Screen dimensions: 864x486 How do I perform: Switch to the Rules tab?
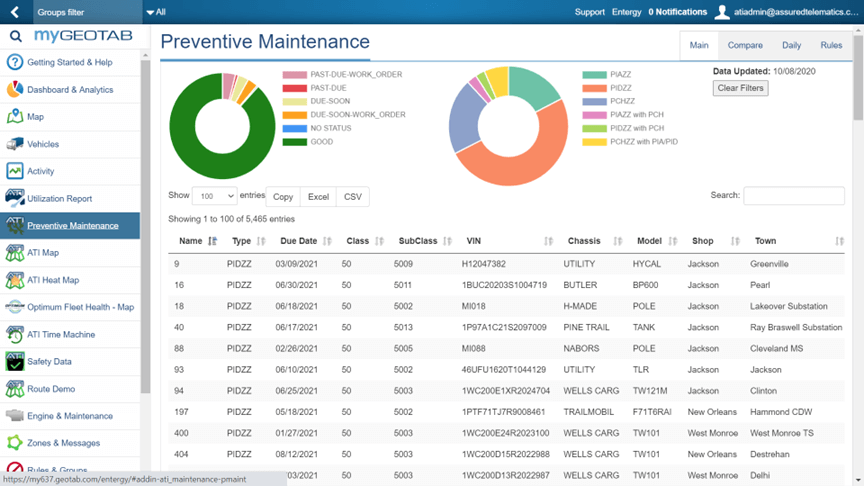[831, 45]
